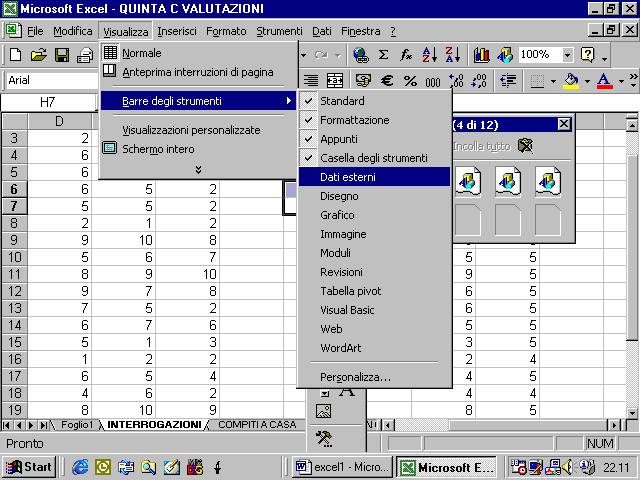Image resolution: width=640 pixels, height=480 pixels.
Task: Open Visualizzazioni personalizzate
Action: coord(198,130)
